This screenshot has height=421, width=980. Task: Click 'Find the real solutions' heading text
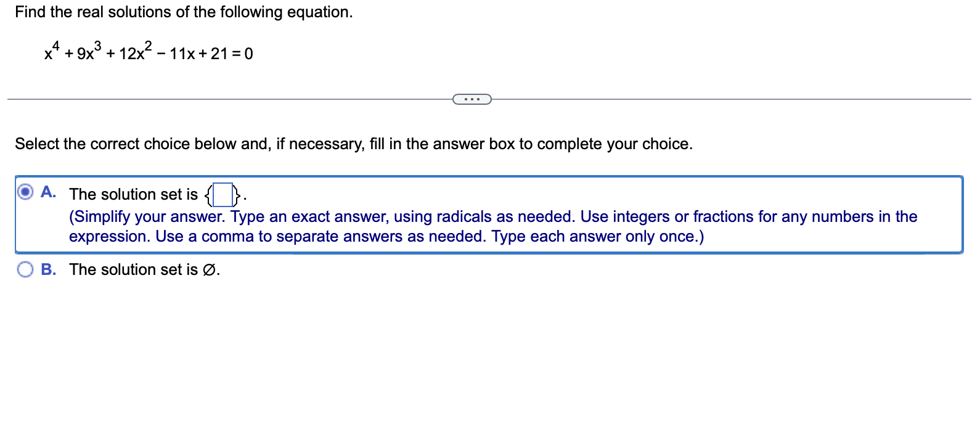(182, 12)
